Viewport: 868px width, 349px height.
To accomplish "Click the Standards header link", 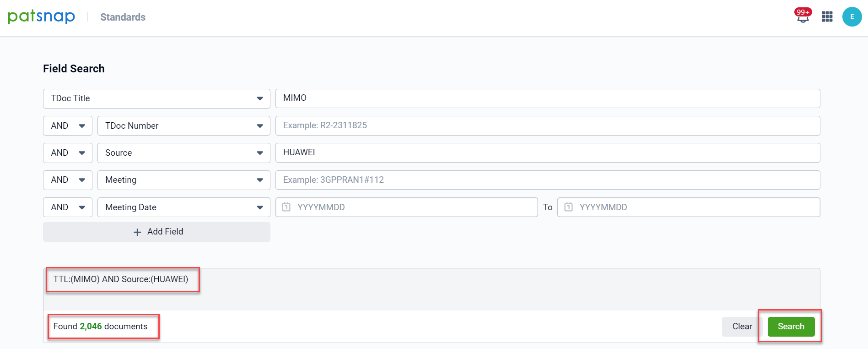I will (x=123, y=17).
